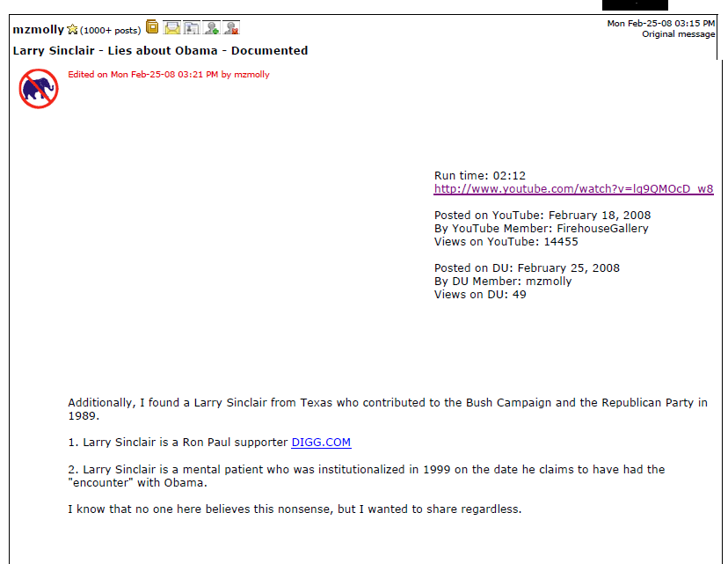Click the "Original message" label

coord(678,34)
